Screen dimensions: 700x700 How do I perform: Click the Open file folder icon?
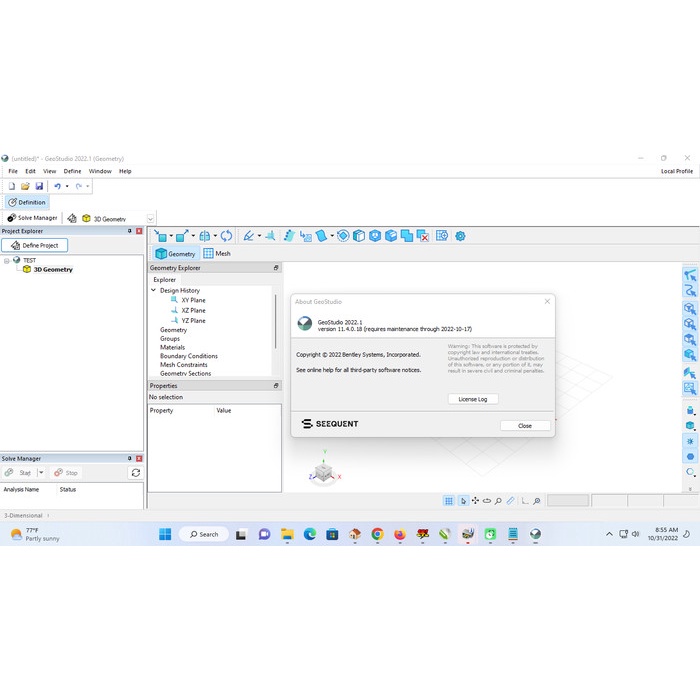[x=25, y=186]
